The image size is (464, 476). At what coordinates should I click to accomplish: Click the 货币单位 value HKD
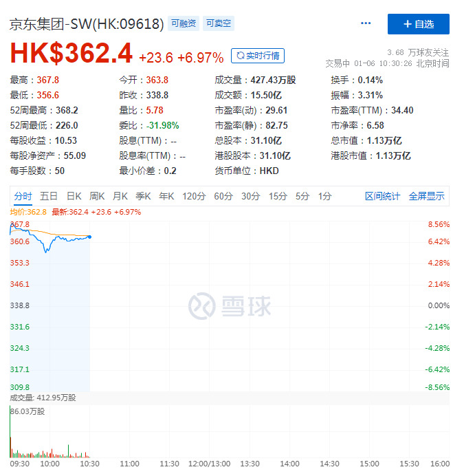click(269, 171)
